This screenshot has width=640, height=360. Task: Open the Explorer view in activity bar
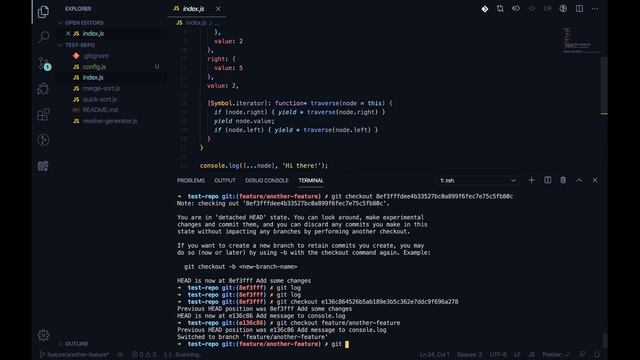pyautogui.click(x=43, y=12)
